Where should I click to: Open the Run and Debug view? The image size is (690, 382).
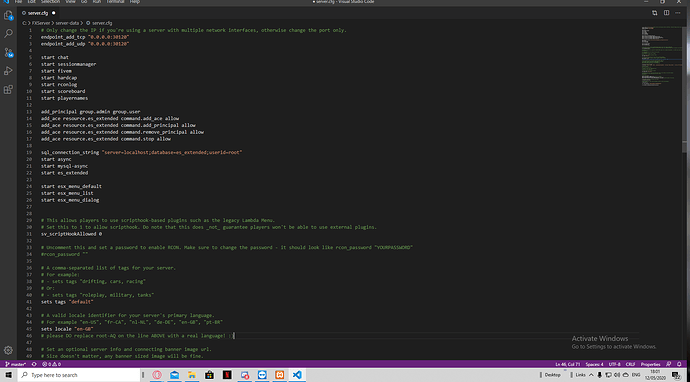[8, 71]
